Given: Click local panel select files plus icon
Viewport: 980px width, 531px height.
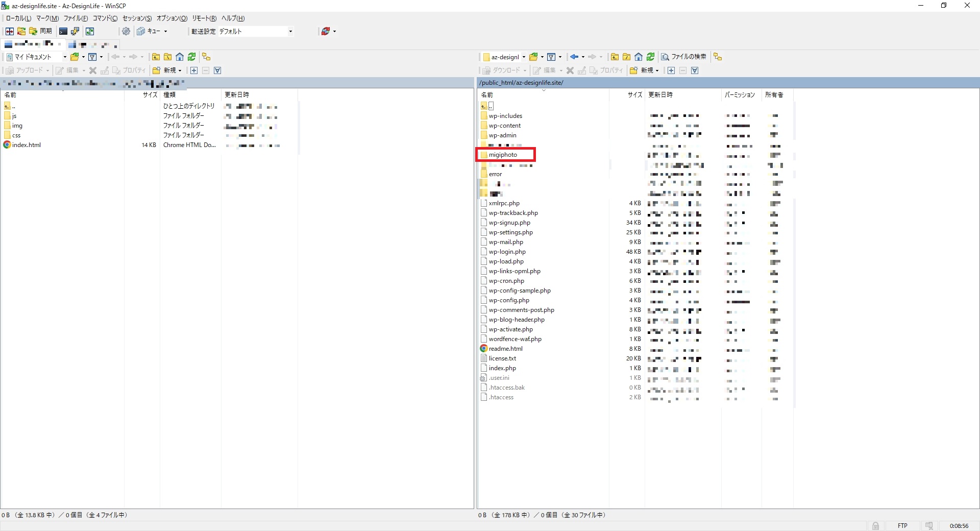Looking at the screenshot, I should [194, 70].
